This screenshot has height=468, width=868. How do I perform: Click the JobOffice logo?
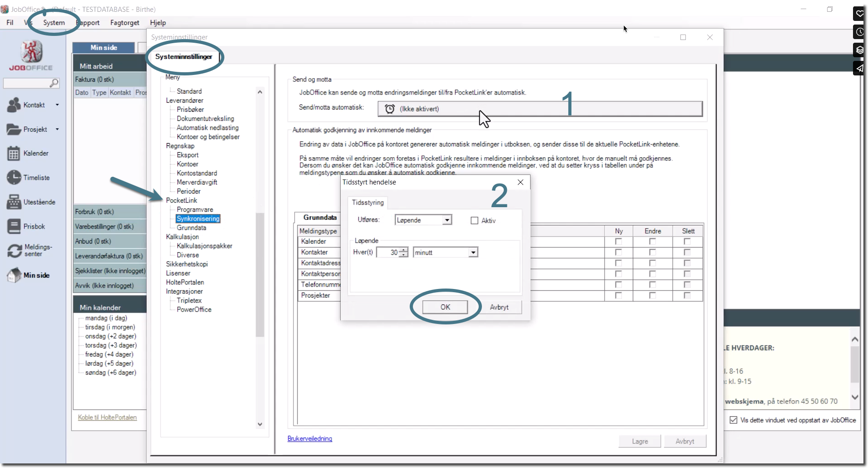(x=31, y=56)
